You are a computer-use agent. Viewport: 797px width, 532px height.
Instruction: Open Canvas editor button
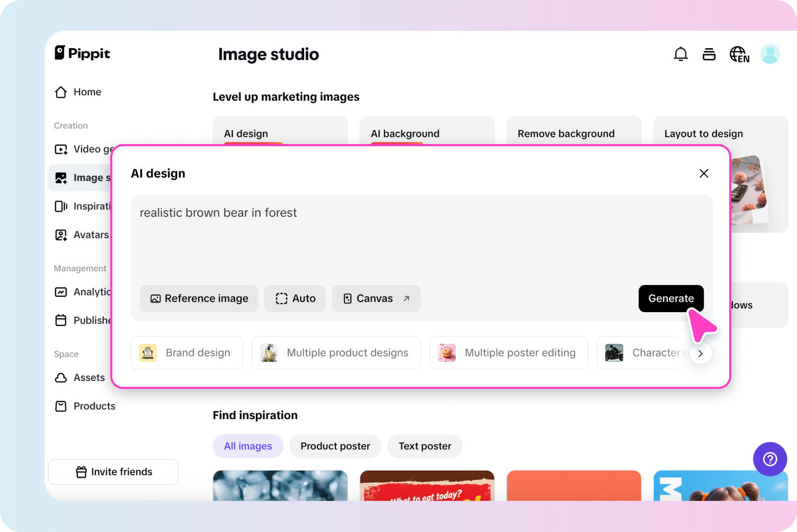point(376,299)
